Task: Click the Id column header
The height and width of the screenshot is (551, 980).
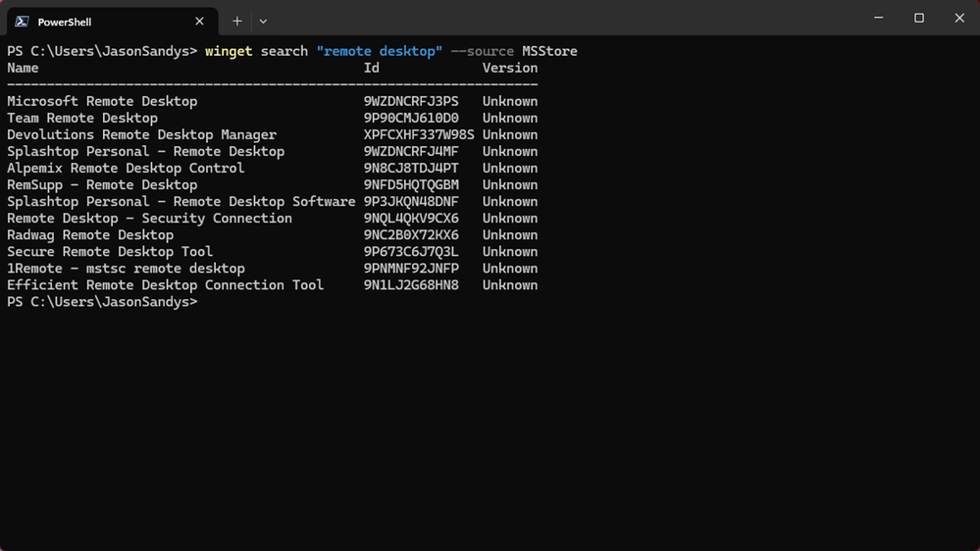Action: 371,68
